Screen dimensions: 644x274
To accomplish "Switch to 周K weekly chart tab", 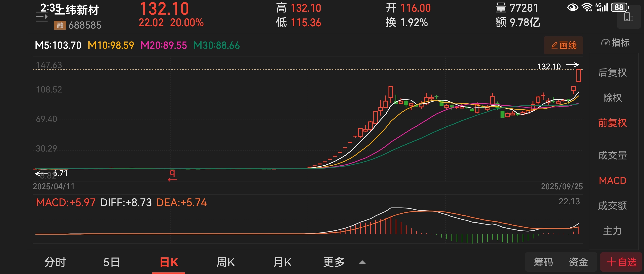I will pos(225,262).
